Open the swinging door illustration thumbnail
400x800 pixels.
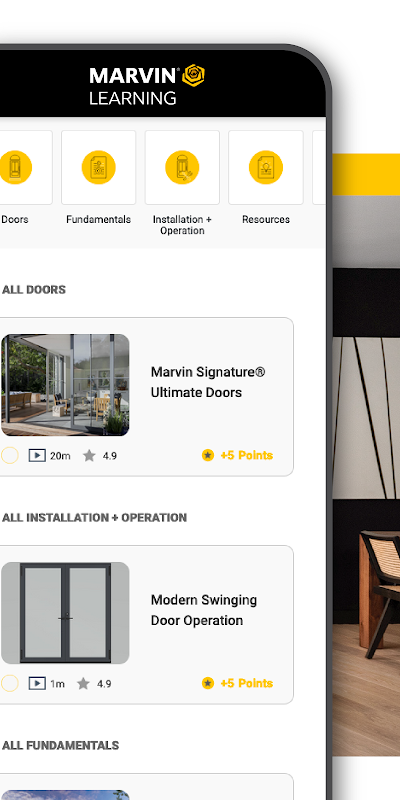[65, 613]
